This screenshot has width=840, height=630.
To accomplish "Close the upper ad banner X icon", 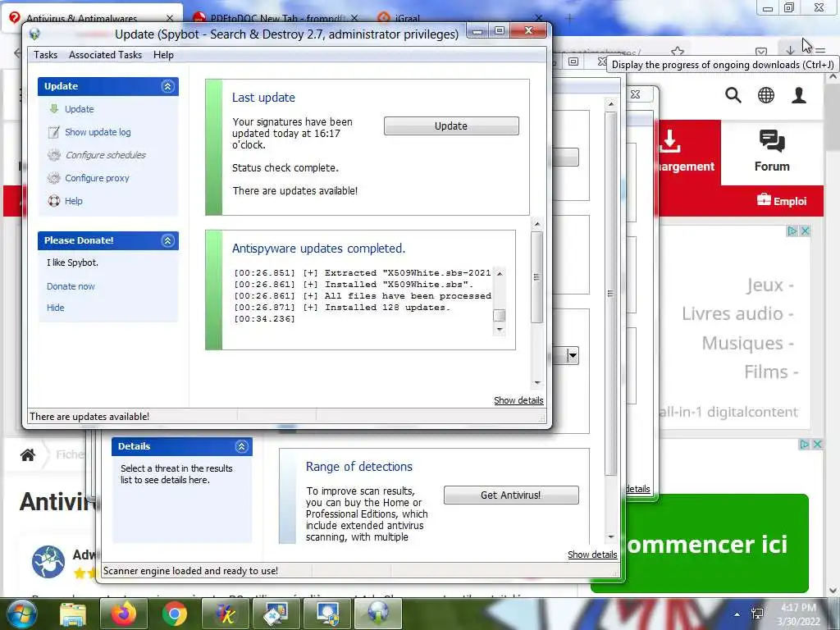I will 805,231.
